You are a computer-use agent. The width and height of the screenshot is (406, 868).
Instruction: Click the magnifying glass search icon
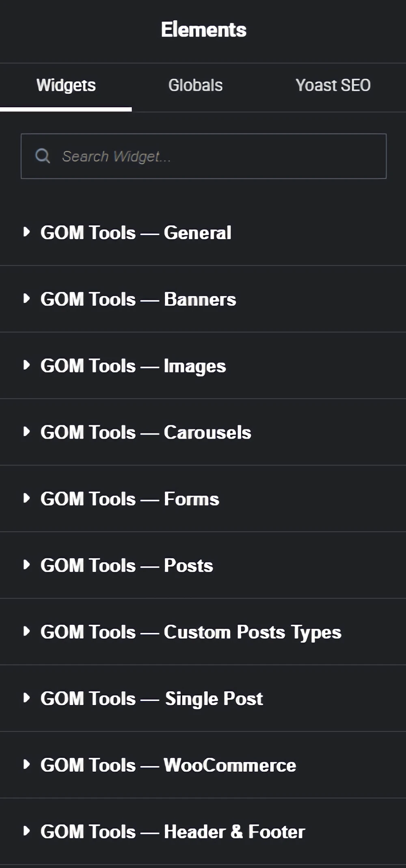42,156
